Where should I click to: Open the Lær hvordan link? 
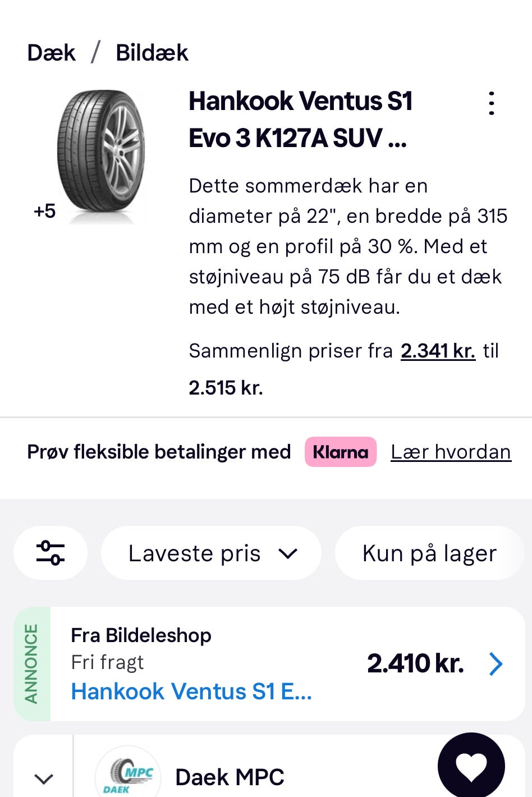click(x=451, y=452)
